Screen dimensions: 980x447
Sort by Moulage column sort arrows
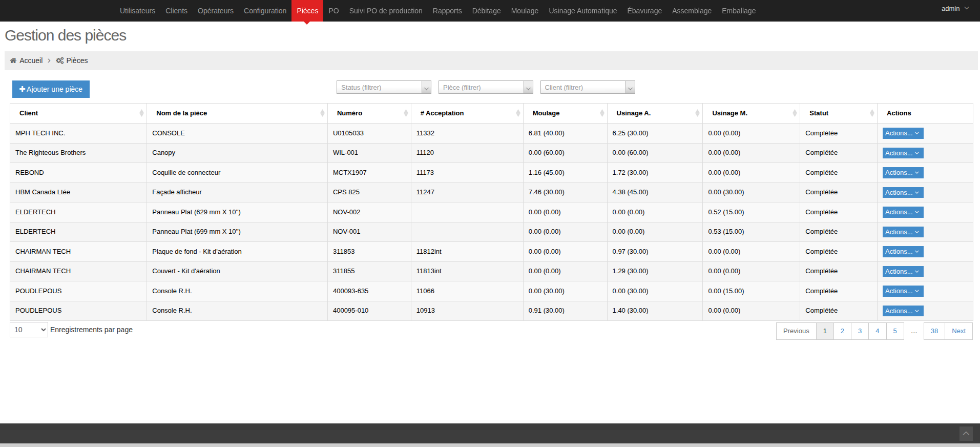coord(602,113)
